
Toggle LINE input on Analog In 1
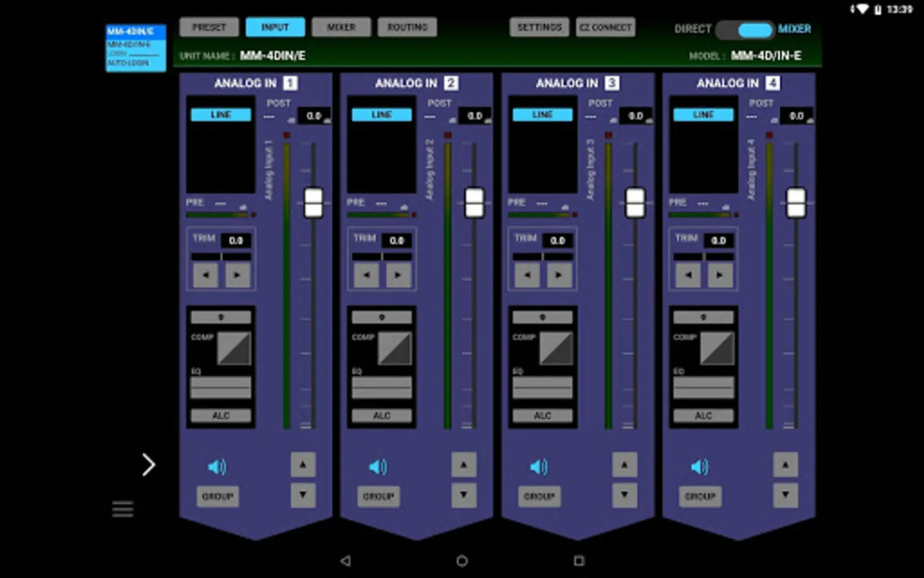coord(221,114)
